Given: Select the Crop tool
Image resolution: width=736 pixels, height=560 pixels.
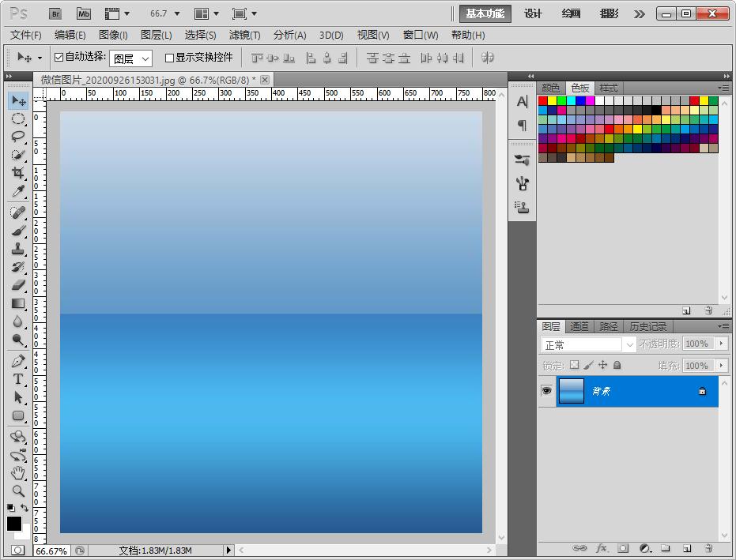Looking at the screenshot, I should [x=18, y=173].
